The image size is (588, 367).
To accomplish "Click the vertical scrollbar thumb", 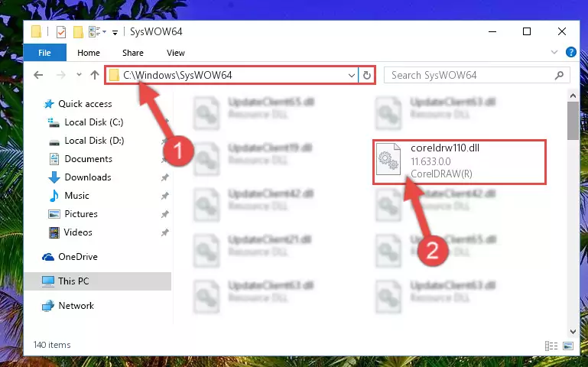I will (x=573, y=121).
